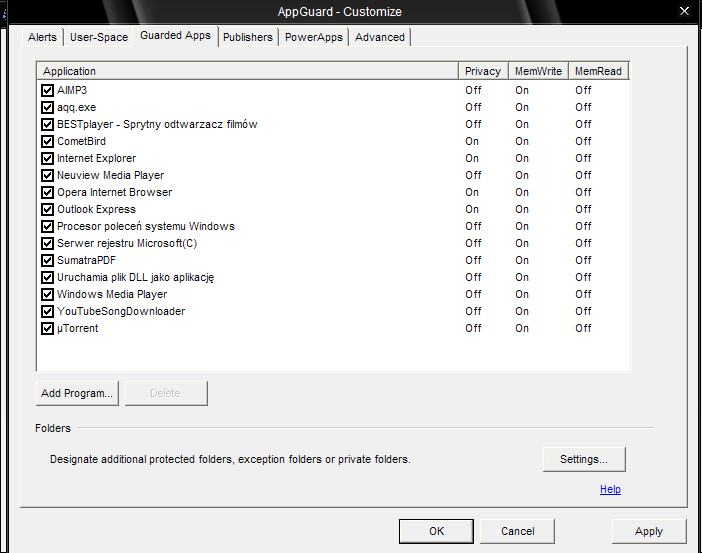Sort by the MemRead column header
Viewport: 702px width, 553px height.
click(x=598, y=71)
